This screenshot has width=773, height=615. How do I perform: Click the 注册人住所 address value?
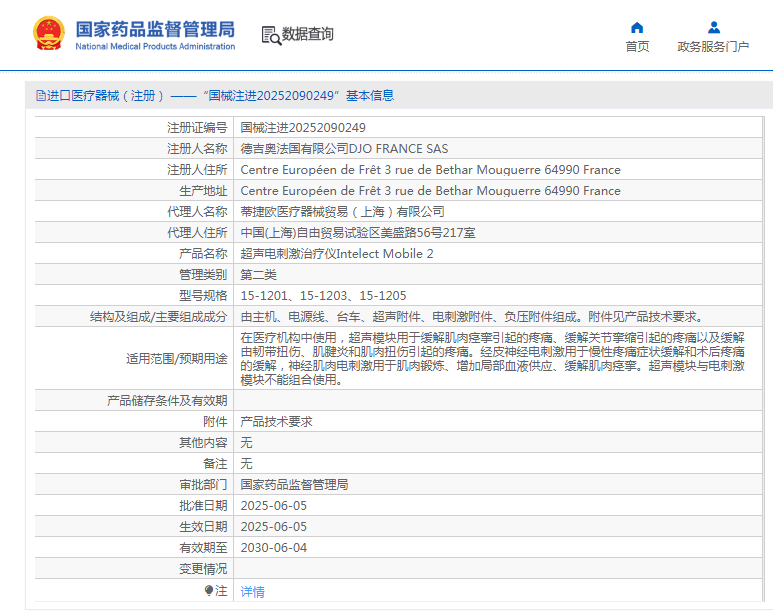(430, 170)
